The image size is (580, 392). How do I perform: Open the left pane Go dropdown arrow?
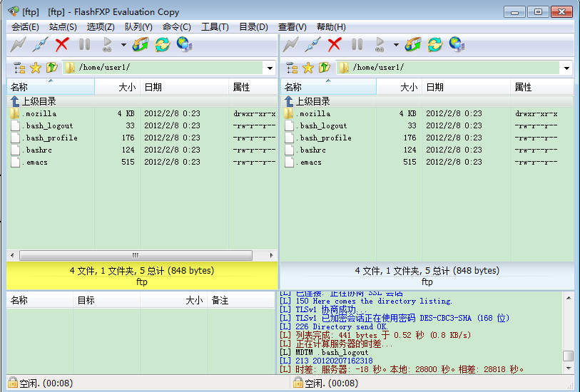[123, 45]
